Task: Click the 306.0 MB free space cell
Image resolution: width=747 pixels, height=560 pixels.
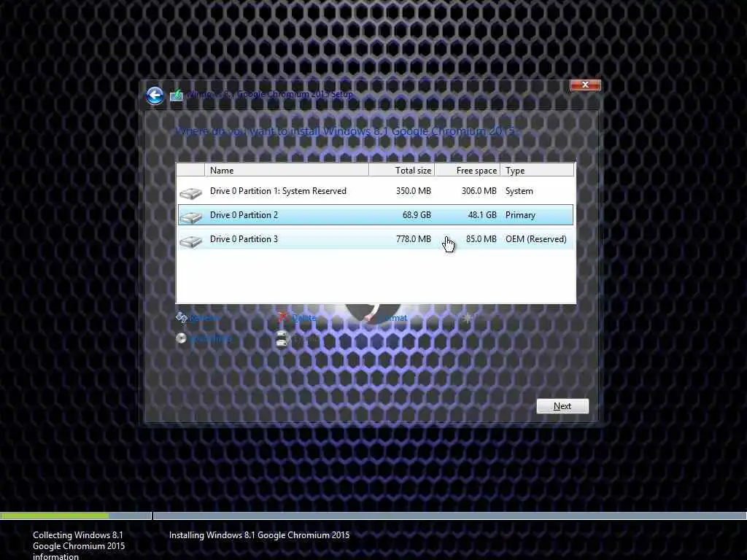Action: coord(479,191)
